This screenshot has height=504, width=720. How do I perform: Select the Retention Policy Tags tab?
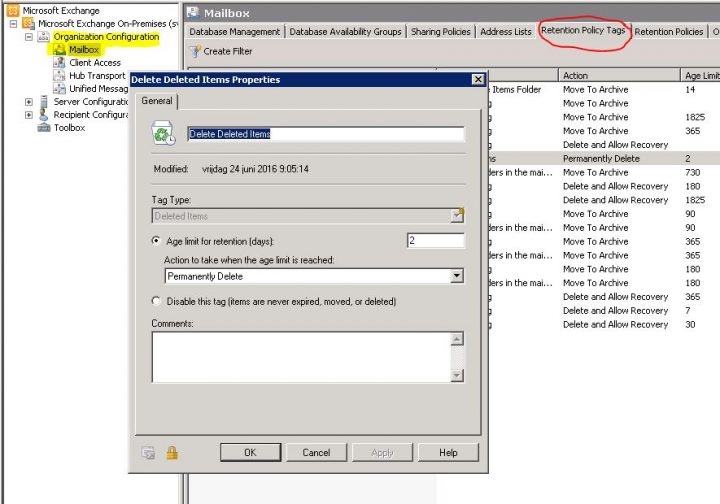tap(583, 30)
